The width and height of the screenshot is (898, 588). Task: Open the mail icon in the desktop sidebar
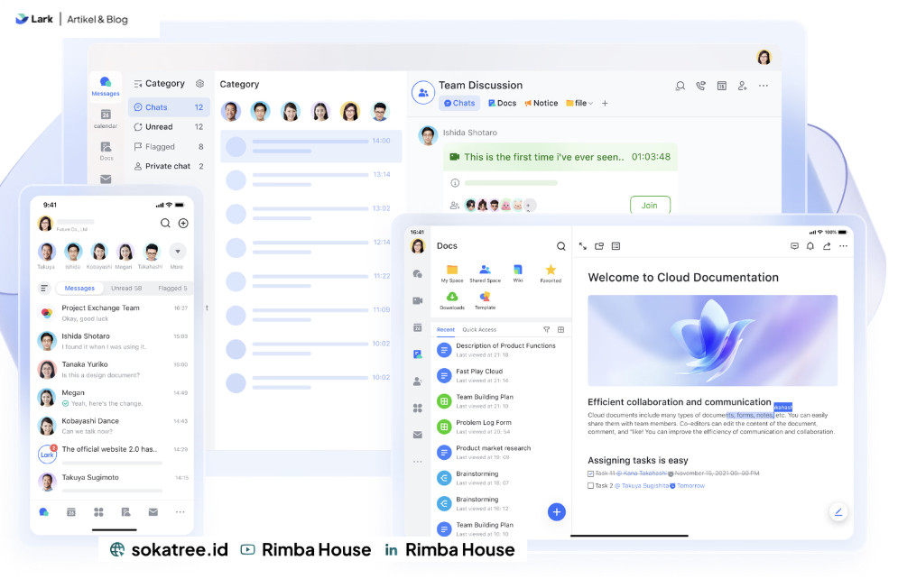coord(106,179)
